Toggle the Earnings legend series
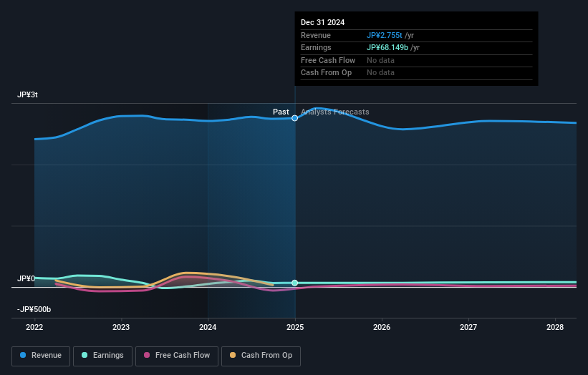Screen dimensions: 588x375 click(102, 356)
